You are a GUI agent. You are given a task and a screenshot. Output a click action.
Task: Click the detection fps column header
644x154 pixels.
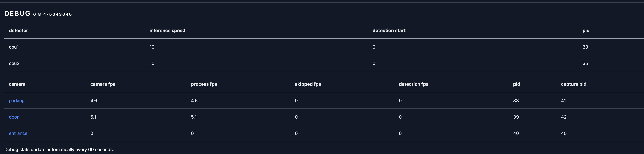[414, 84]
